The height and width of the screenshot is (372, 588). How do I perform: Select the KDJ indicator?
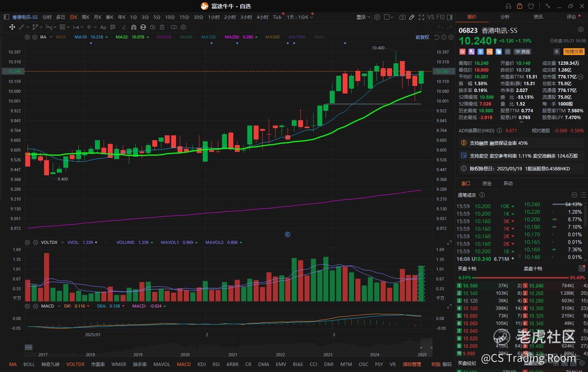[x=202, y=364]
